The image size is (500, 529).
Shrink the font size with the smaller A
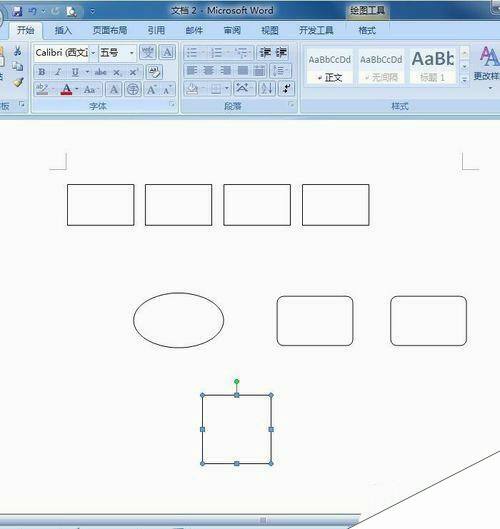click(167, 90)
